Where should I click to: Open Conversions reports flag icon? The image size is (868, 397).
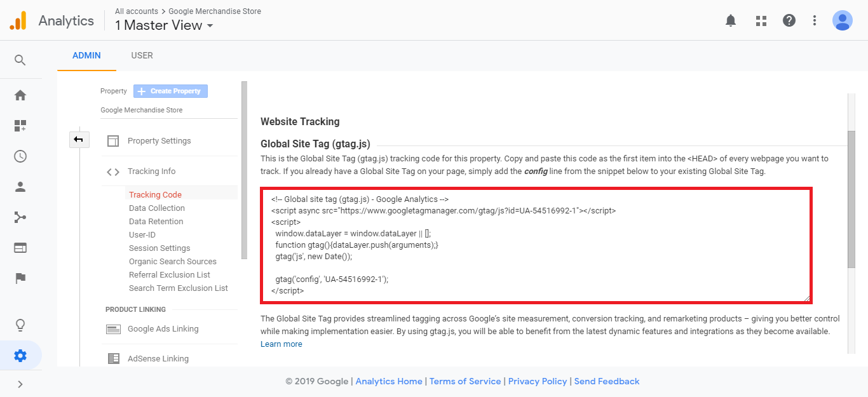coord(20,278)
